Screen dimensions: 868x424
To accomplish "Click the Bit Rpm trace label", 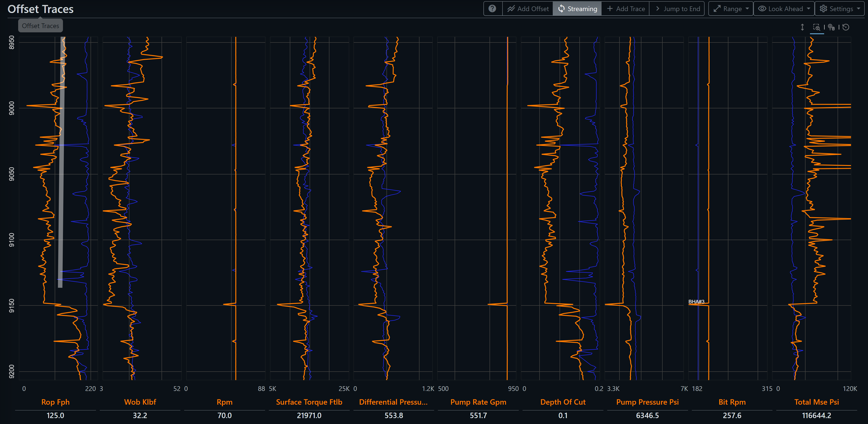I will [732, 402].
